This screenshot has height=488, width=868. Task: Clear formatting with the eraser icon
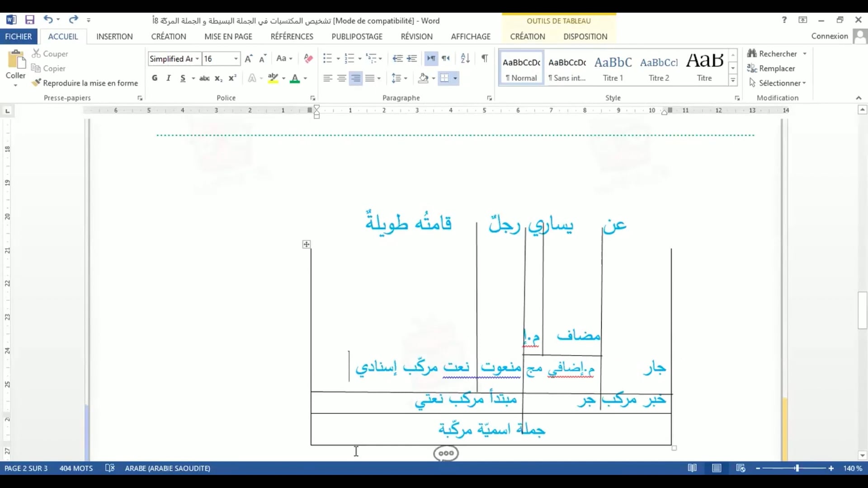click(x=308, y=58)
